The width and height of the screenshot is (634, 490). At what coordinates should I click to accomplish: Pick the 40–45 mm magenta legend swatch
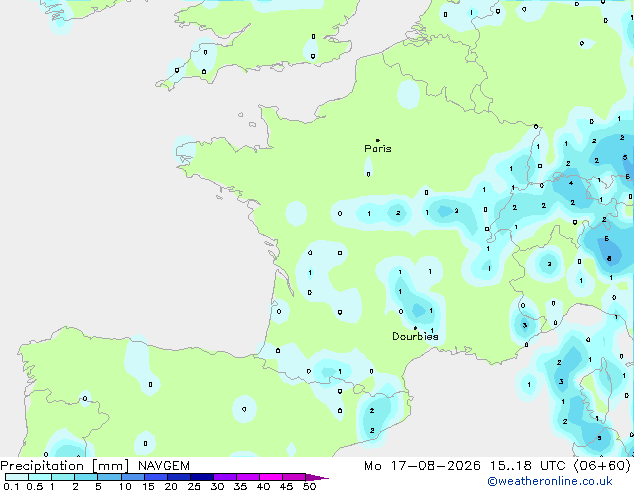coord(271,477)
